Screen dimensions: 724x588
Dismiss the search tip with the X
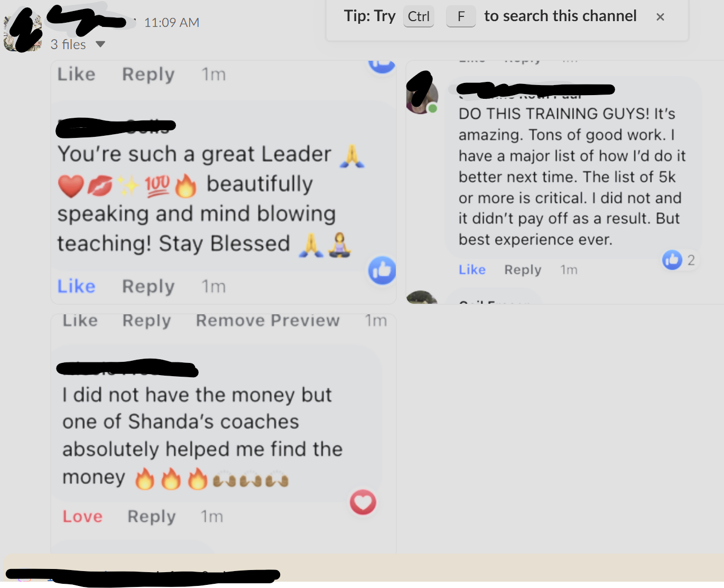tap(660, 17)
